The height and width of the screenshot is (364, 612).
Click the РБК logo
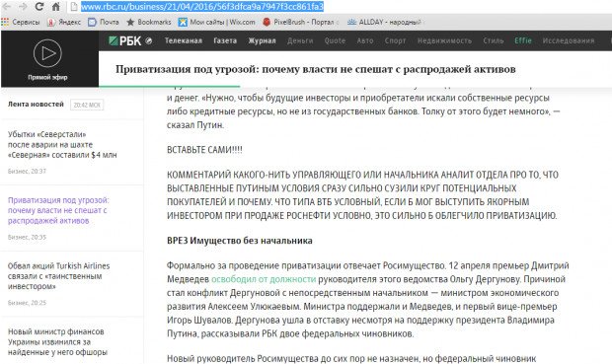125,41
